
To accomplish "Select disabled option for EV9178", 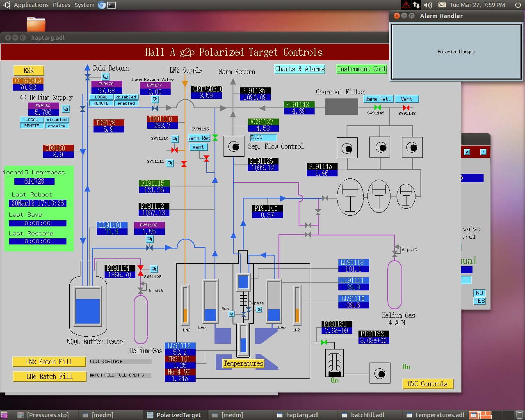I will 126,97.
